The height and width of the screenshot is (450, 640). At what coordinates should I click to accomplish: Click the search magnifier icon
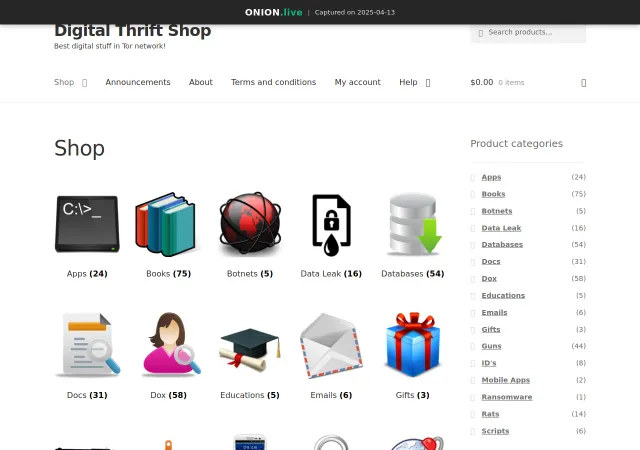coord(480,33)
